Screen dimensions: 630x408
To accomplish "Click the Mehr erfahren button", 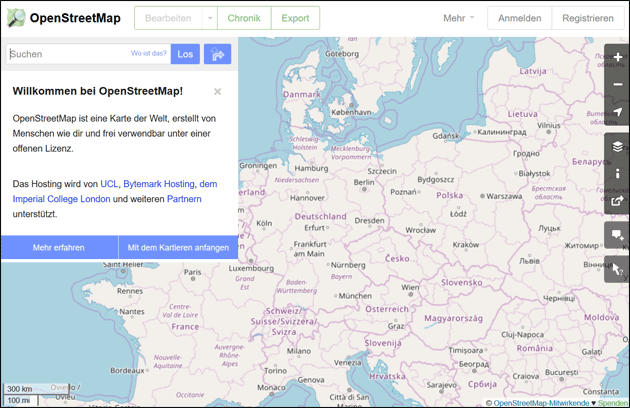I will click(x=59, y=248).
